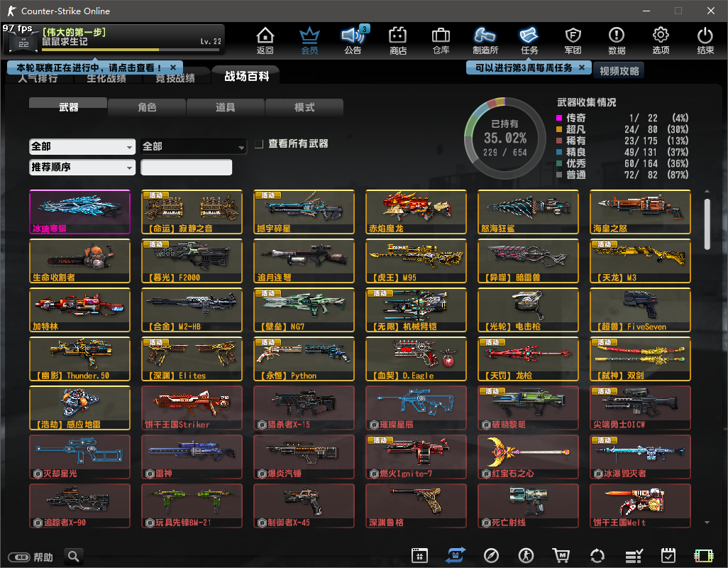This screenshot has height=568, width=728.
Task: Toggle the 帮助 help switch
Action: point(20,557)
